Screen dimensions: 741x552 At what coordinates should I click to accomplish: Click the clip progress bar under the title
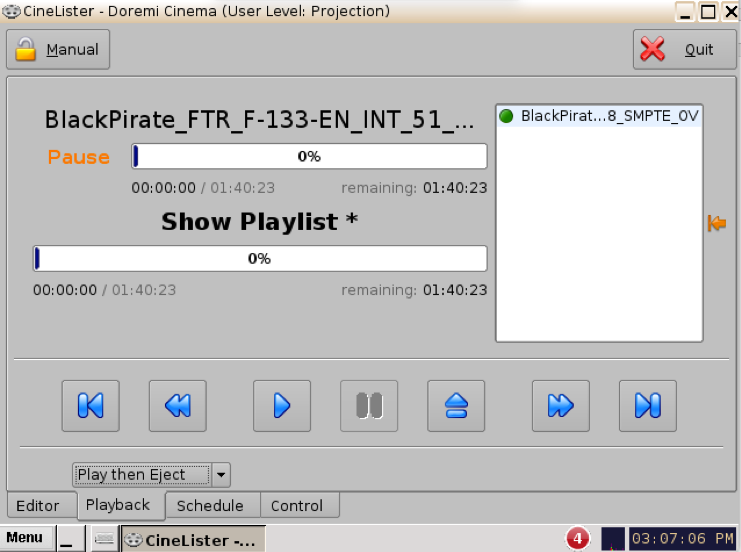(309, 157)
